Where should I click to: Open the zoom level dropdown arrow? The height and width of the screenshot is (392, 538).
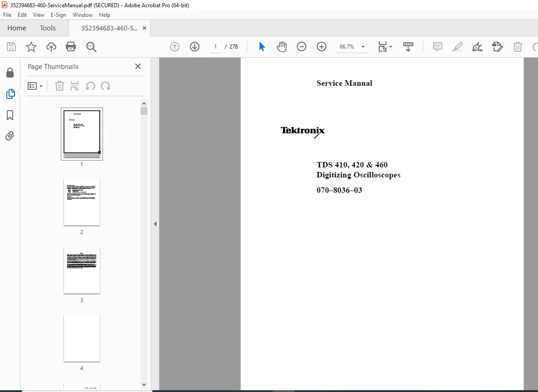click(x=363, y=47)
